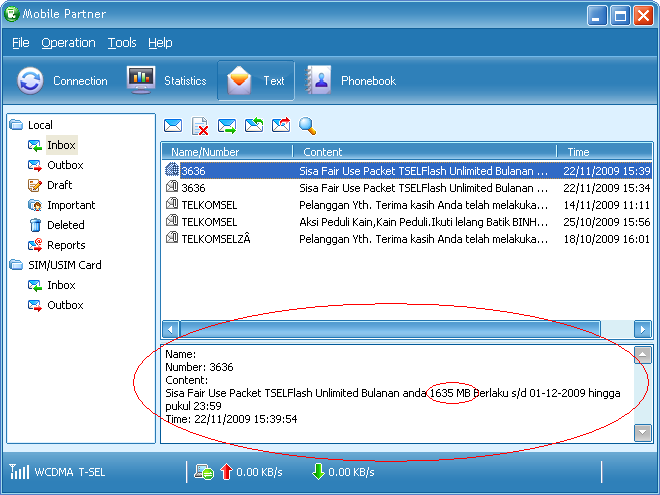Screen dimensions: 660x495
Task: Click the green download speed arrow
Action: coord(318,471)
